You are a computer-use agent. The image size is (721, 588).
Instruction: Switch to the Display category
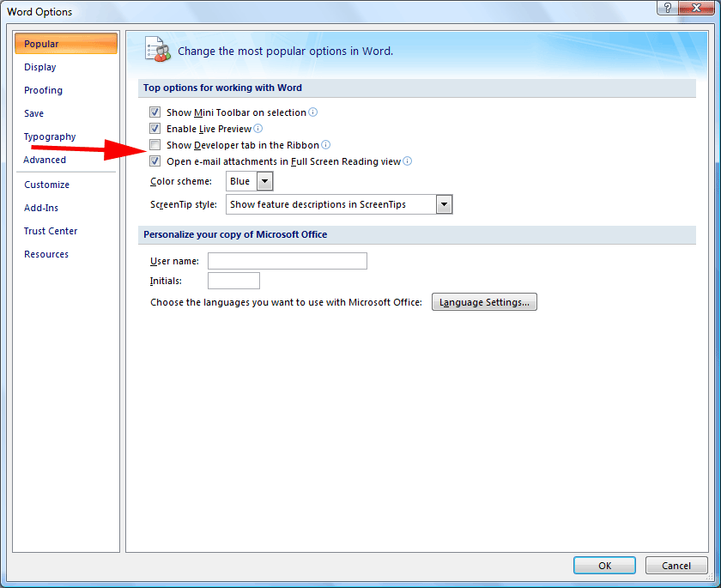pos(40,67)
